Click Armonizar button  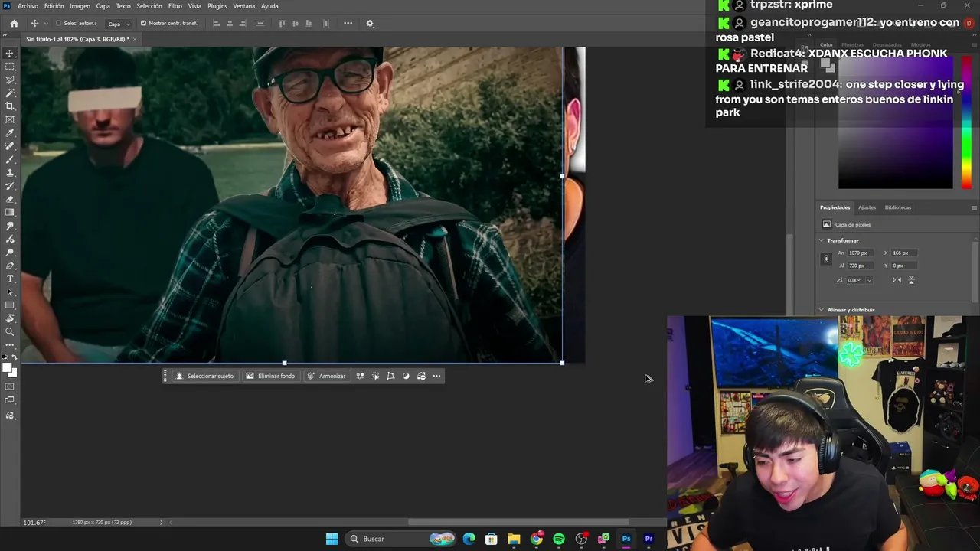coord(326,376)
